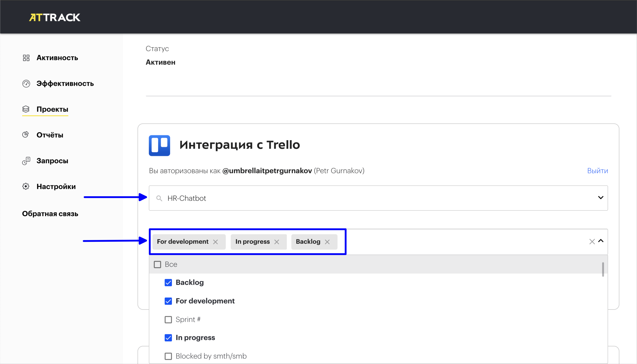Click the Выйти logout link
This screenshot has width=637, height=364.
[x=598, y=171]
